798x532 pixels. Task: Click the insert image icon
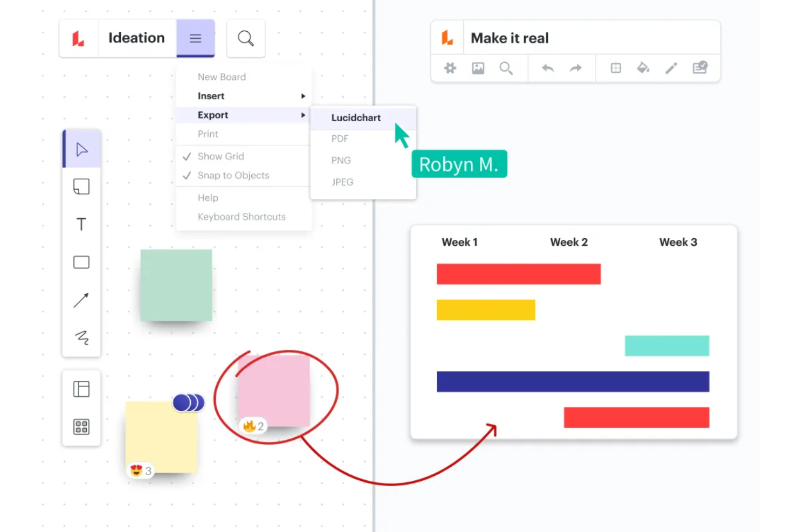[x=478, y=68]
